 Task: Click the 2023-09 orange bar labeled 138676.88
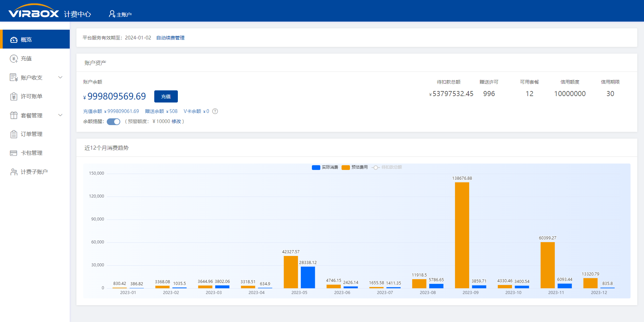point(462,235)
